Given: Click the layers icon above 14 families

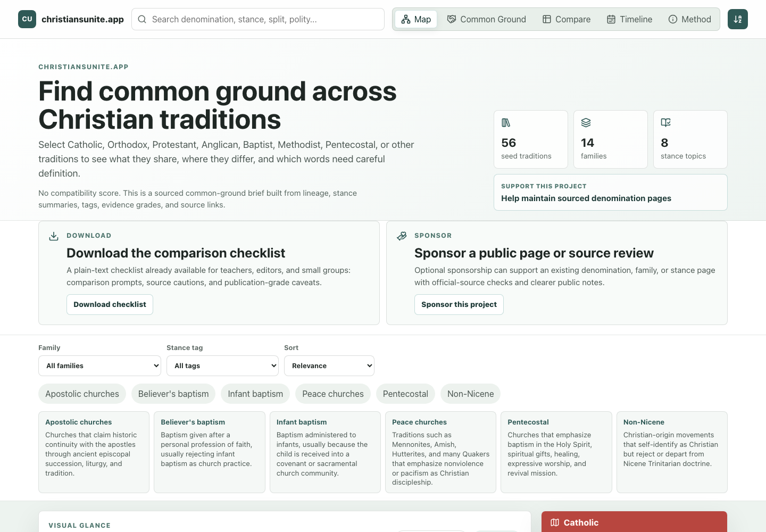Looking at the screenshot, I should pos(586,123).
